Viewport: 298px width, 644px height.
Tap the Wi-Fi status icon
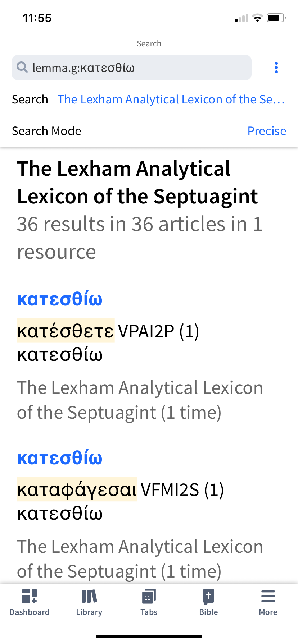(x=257, y=18)
